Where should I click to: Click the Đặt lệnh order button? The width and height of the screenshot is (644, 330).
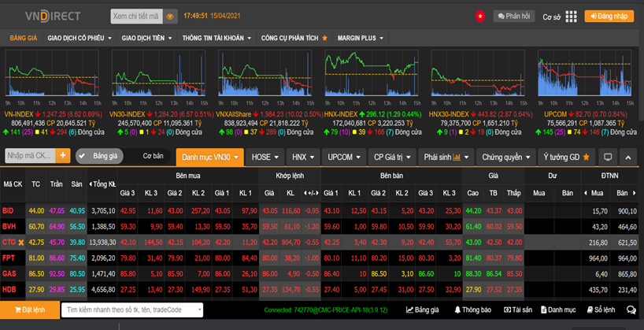click(x=28, y=310)
